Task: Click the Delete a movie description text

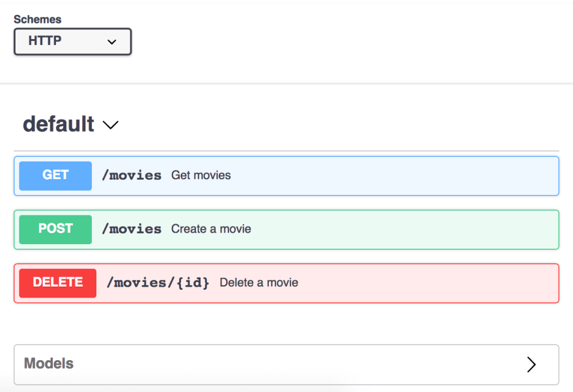Action: pos(259,283)
